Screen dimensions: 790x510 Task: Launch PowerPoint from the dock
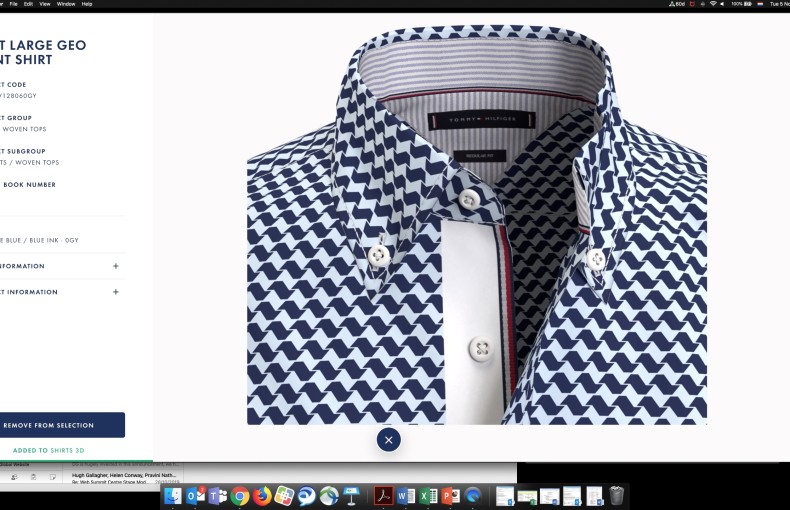click(449, 496)
